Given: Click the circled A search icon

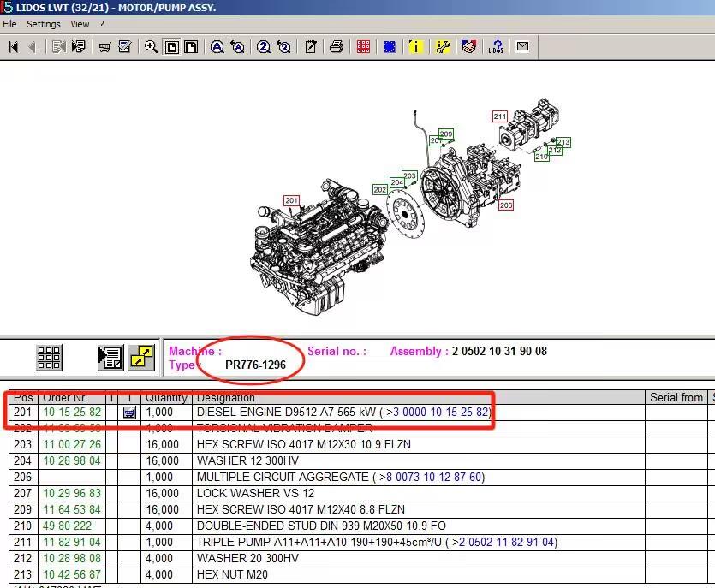Looking at the screenshot, I should click(x=217, y=46).
